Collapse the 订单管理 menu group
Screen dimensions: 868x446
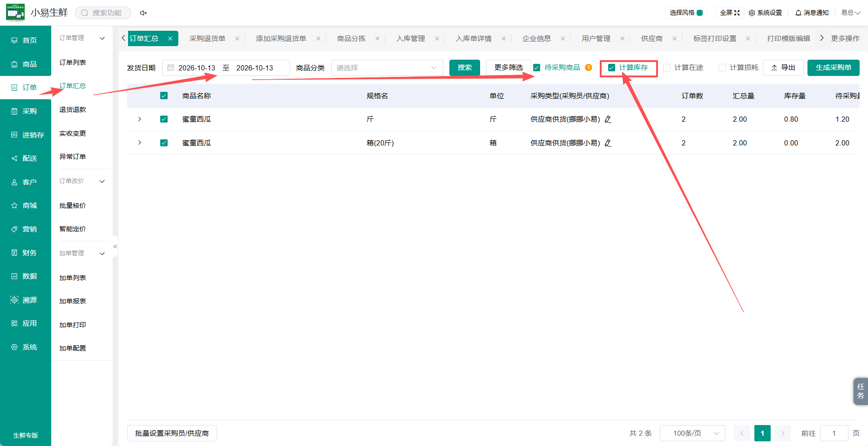(x=102, y=38)
